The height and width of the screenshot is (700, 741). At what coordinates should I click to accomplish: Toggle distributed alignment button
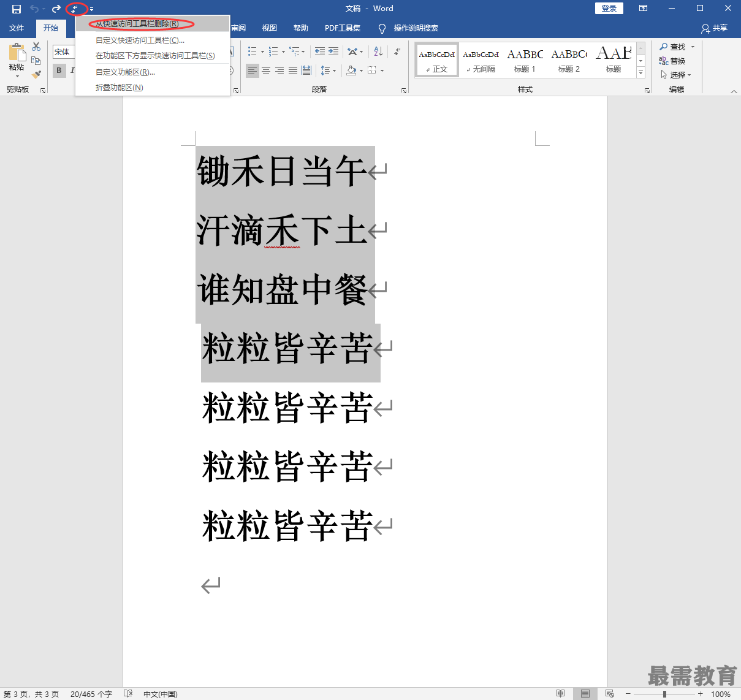click(306, 70)
